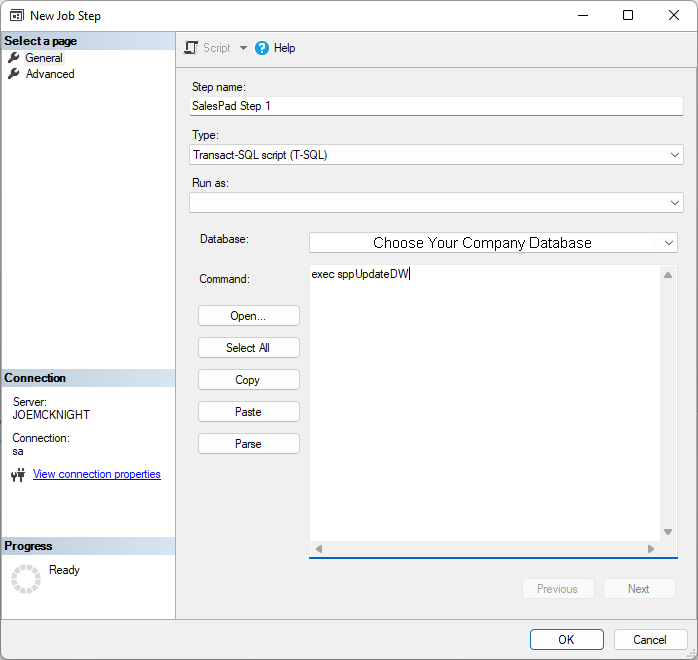Switch to the Advanced page
698x660 pixels.
[x=50, y=74]
